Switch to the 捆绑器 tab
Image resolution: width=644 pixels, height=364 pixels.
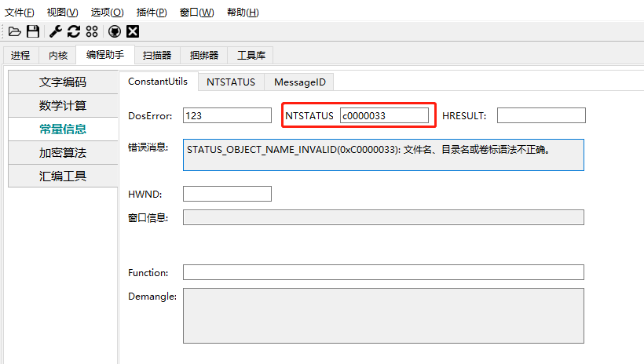(204, 56)
